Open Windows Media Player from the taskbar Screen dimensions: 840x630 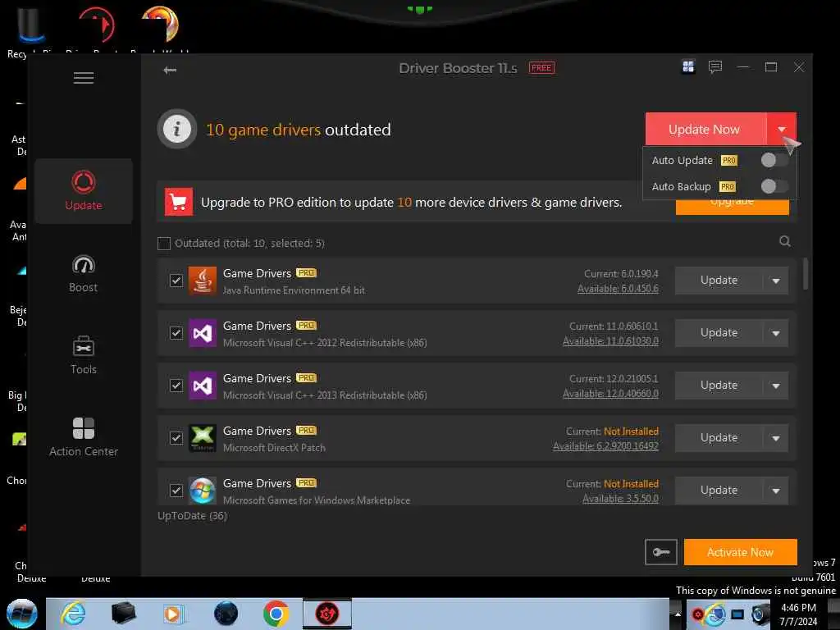pos(172,614)
